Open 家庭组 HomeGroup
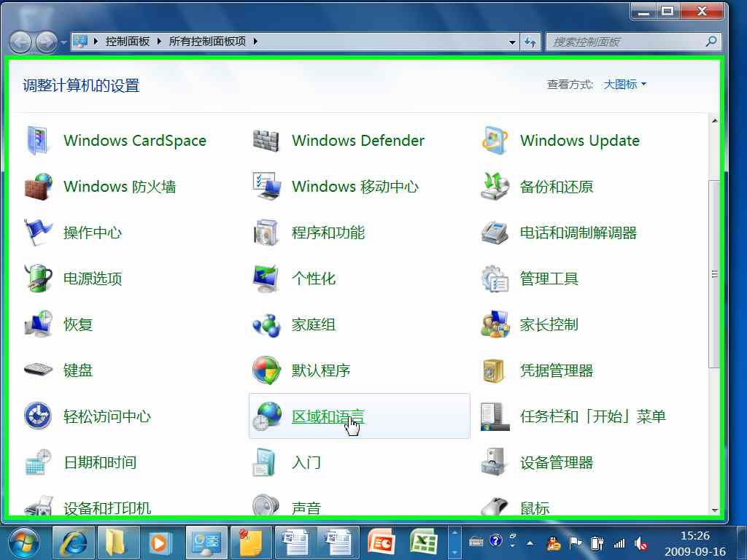 [x=294, y=324]
